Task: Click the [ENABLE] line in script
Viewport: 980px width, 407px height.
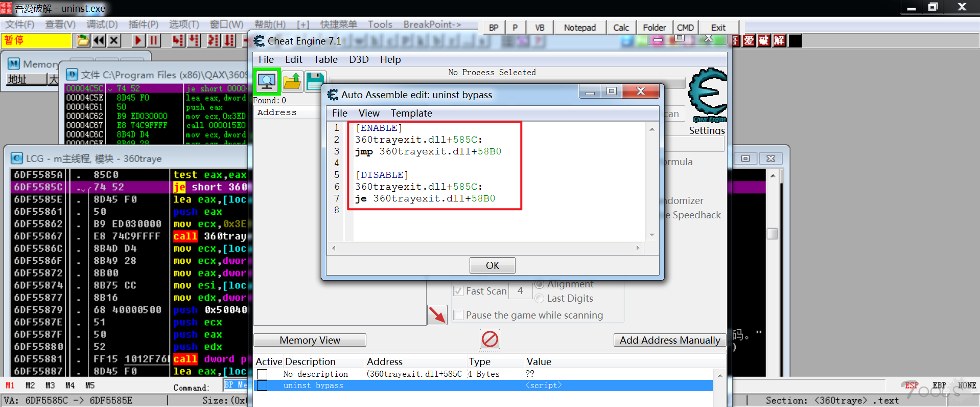Action: tap(379, 128)
